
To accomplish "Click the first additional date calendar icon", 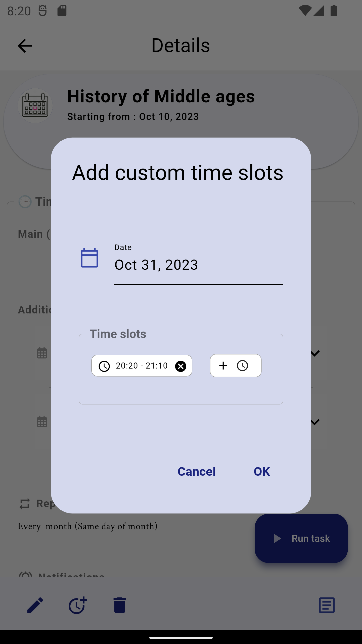I will click(x=42, y=353).
